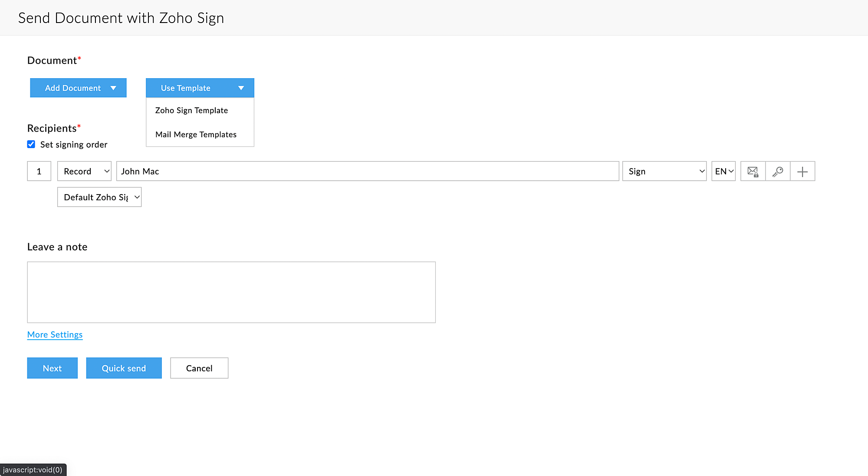
Task: Click the plus add recipient icon
Action: tap(802, 172)
